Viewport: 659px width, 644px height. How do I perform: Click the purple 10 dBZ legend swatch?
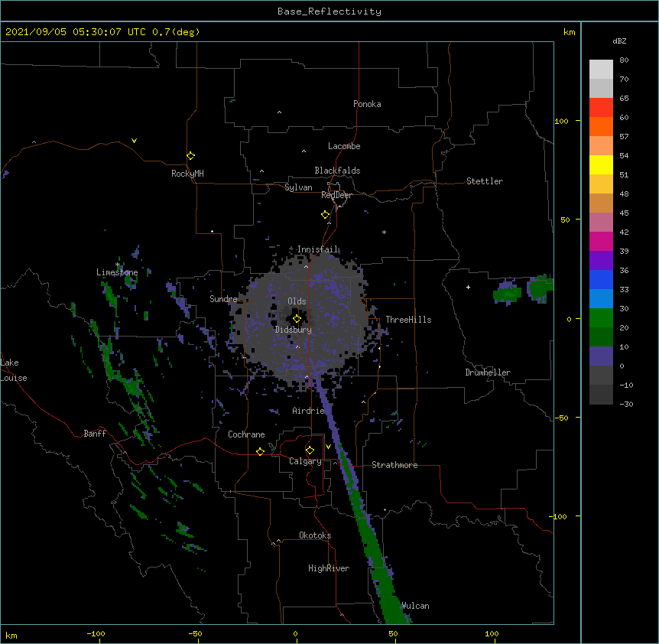pos(601,356)
